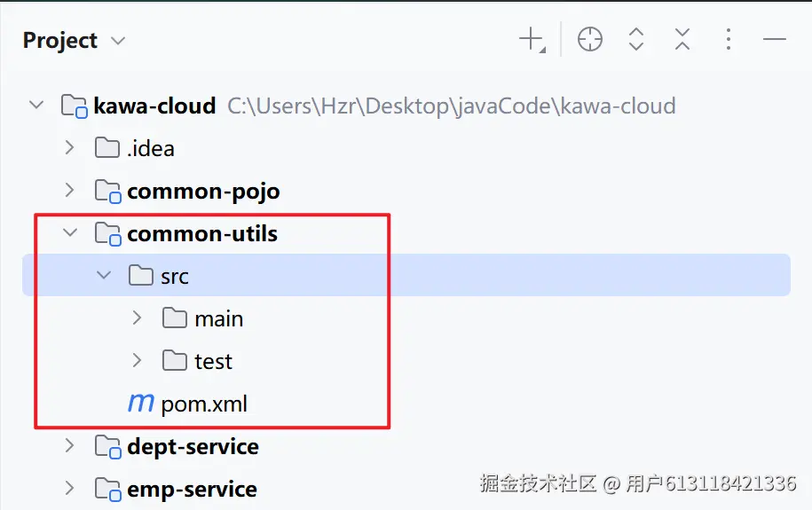
Task: Click the common-utils module folder icon
Action: click(107, 234)
